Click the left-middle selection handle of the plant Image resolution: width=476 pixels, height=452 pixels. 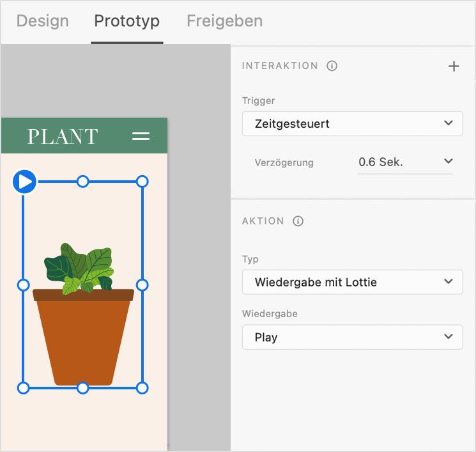[24, 285]
